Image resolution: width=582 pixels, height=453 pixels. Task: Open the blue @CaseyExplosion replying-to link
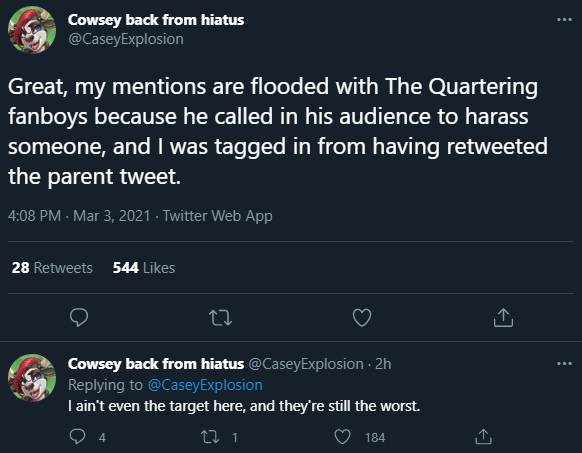click(205, 385)
